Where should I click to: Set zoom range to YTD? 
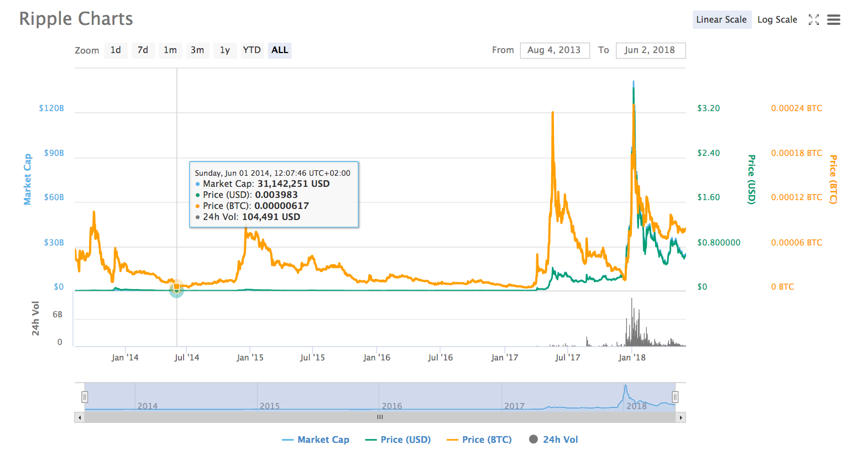(252, 50)
